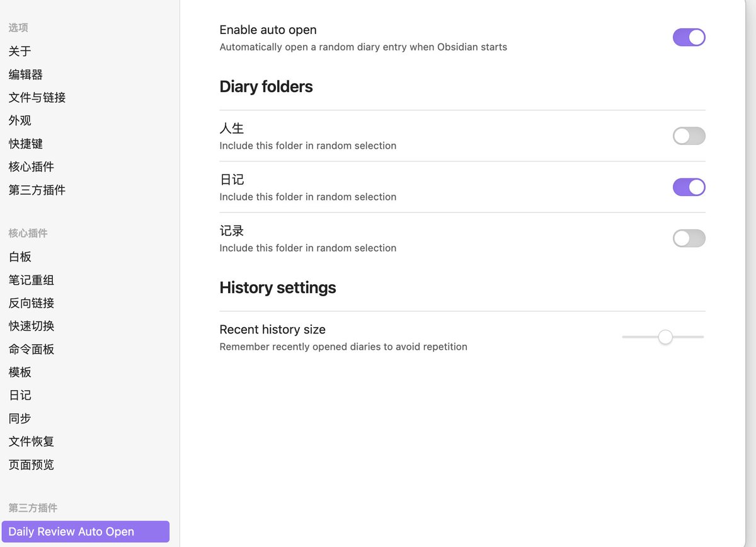The width and height of the screenshot is (756, 547).
Task: Click the Recent history size label
Action: pyautogui.click(x=272, y=330)
